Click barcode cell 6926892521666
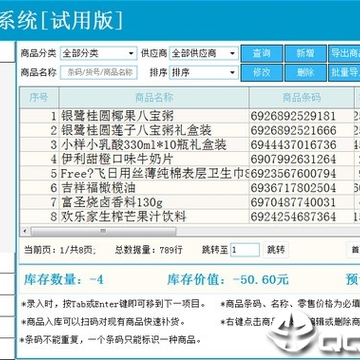 click(302, 130)
